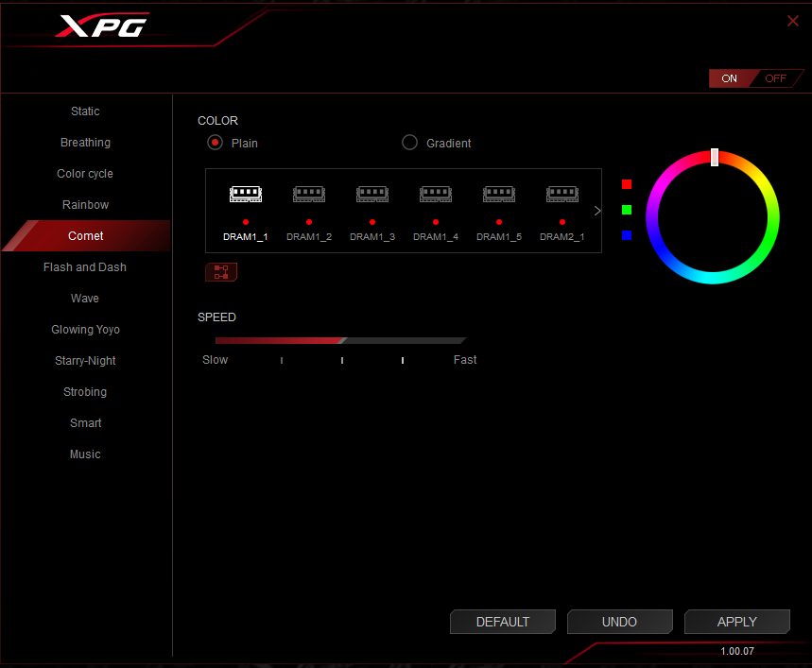Pick the Glowing Yoyo effect
Image resolution: width=812 pixels, height=668 pixels.
85,329
